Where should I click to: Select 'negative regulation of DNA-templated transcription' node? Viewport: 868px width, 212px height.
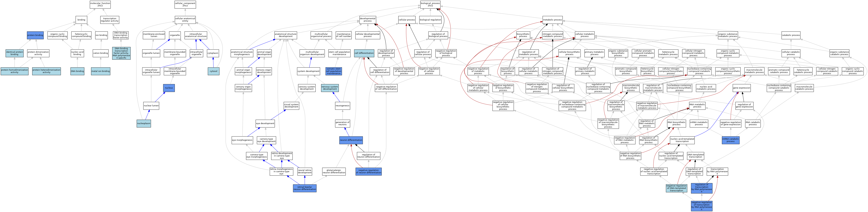point(677,188)
